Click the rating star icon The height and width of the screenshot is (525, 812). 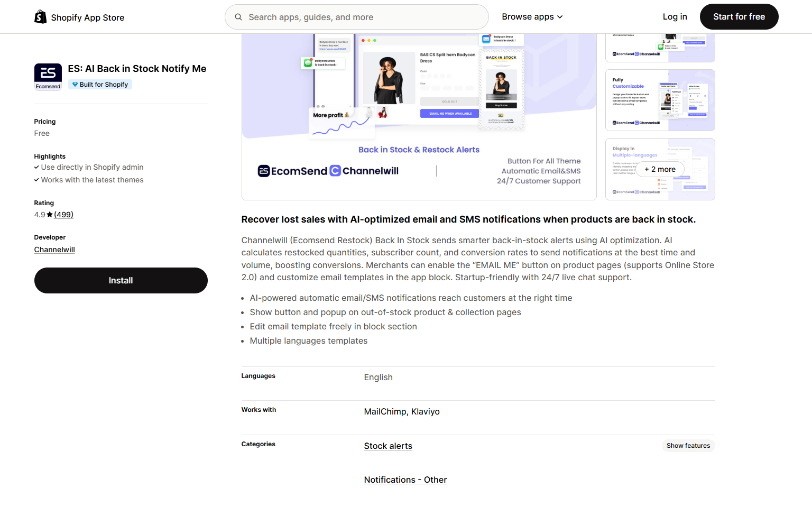pos(50,215)
